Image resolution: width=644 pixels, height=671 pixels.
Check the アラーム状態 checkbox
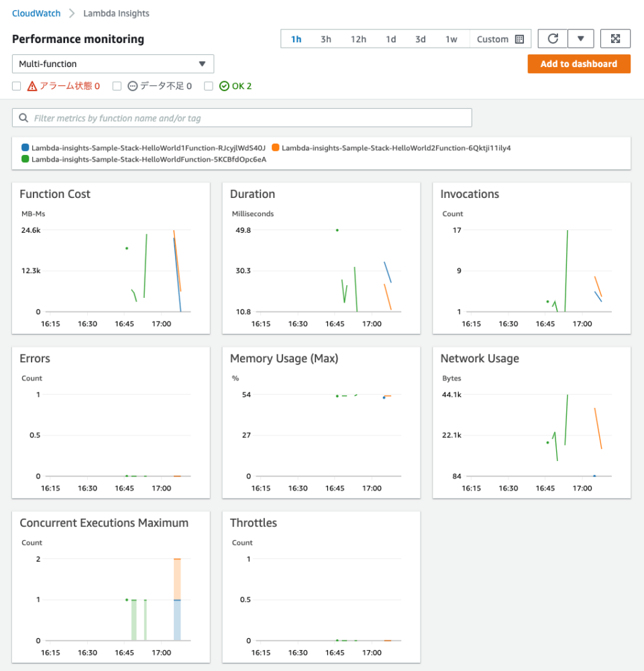coord(16,86)
